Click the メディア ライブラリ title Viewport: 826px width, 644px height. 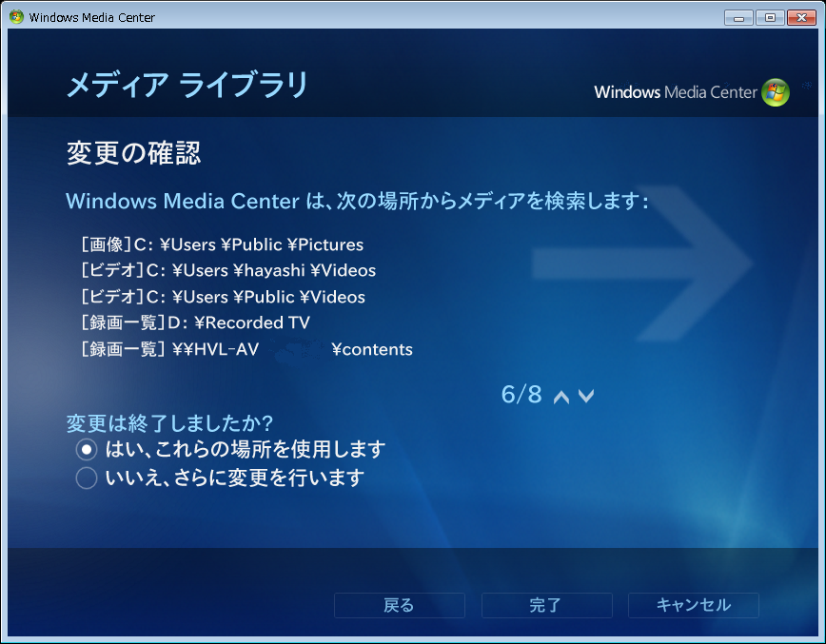187,85
